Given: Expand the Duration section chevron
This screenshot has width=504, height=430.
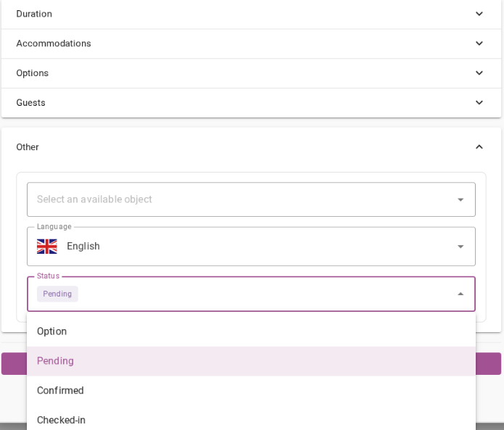Looking at the screenshot, I should (479, 14).
